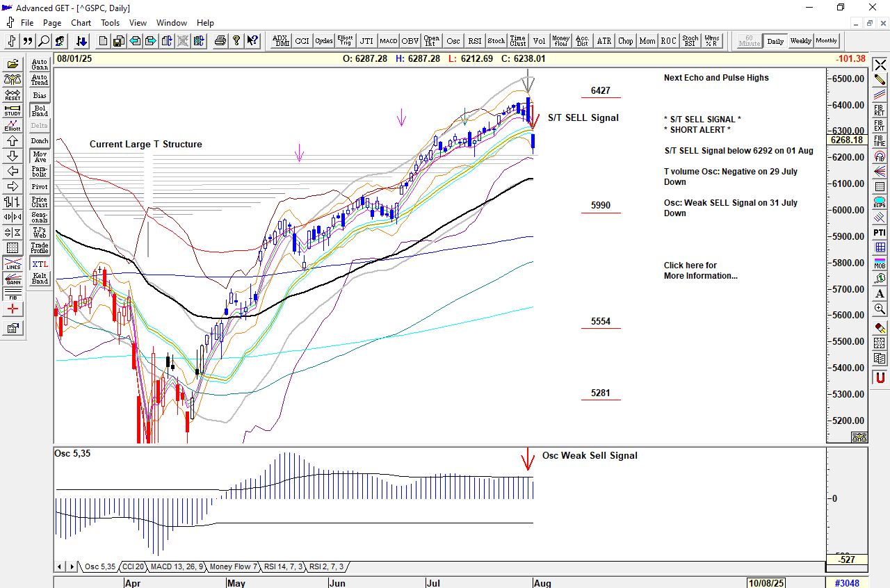Image resolution: width=890 pixels, height=588 pixels.
Task: Open the Tools menu
Action: tap(110, 23)
